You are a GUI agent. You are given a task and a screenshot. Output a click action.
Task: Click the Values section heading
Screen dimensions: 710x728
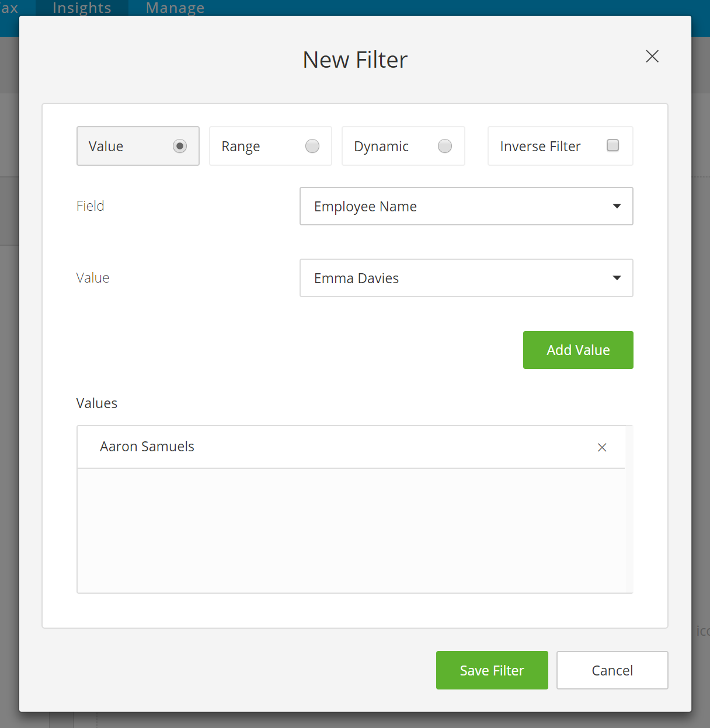(97, 403)
